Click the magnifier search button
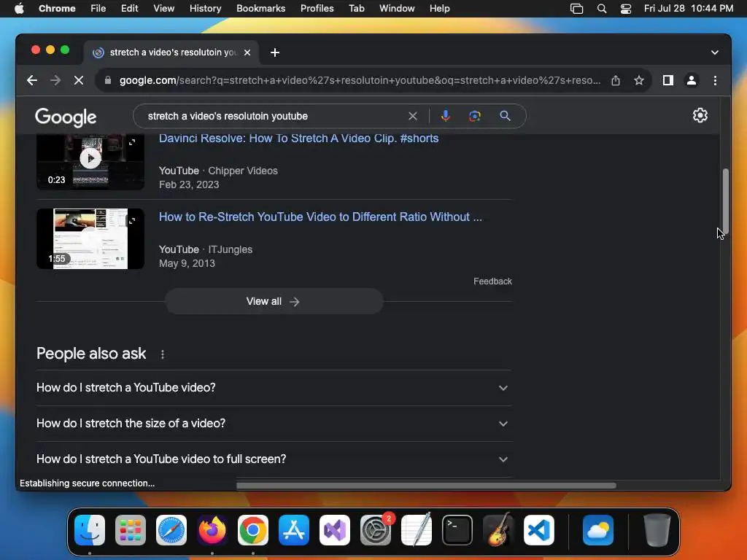Screen dimensions: 747x560 (x=505, y=116)
